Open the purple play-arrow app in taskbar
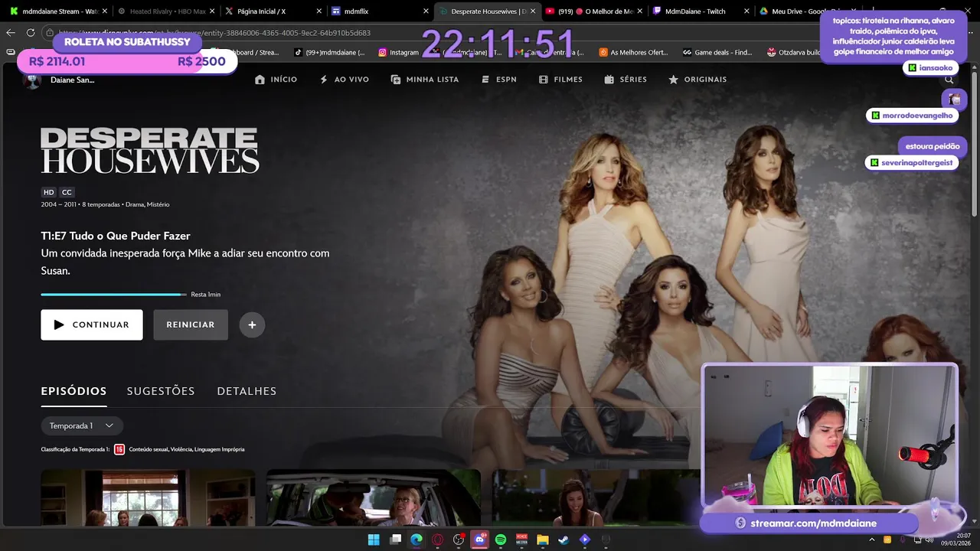Screen dimensions: 980x551 coord(585,540)
